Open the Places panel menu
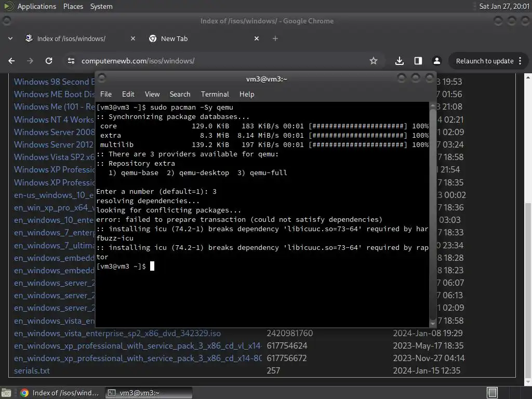 pyautogui.click(x=73, y=6)
